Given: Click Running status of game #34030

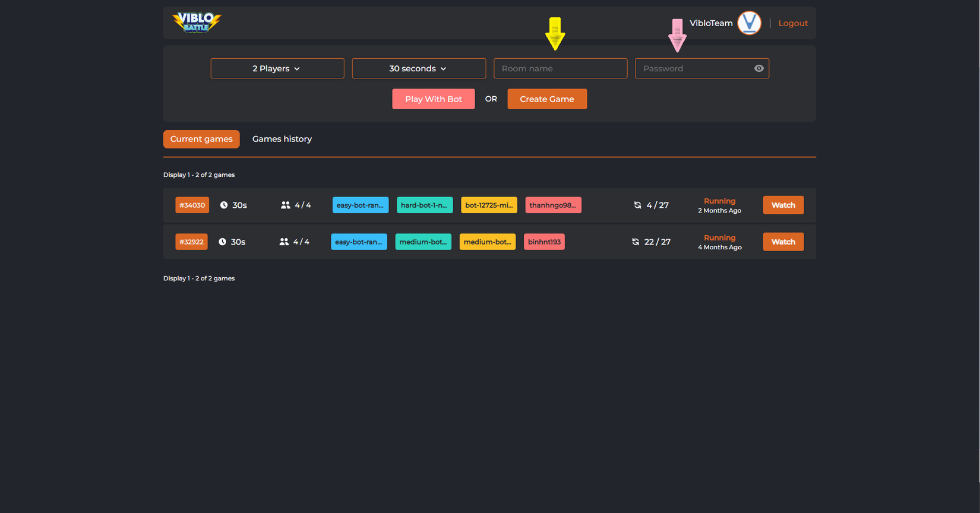Looking at the screenshot, I should click(x=719, y=201).
